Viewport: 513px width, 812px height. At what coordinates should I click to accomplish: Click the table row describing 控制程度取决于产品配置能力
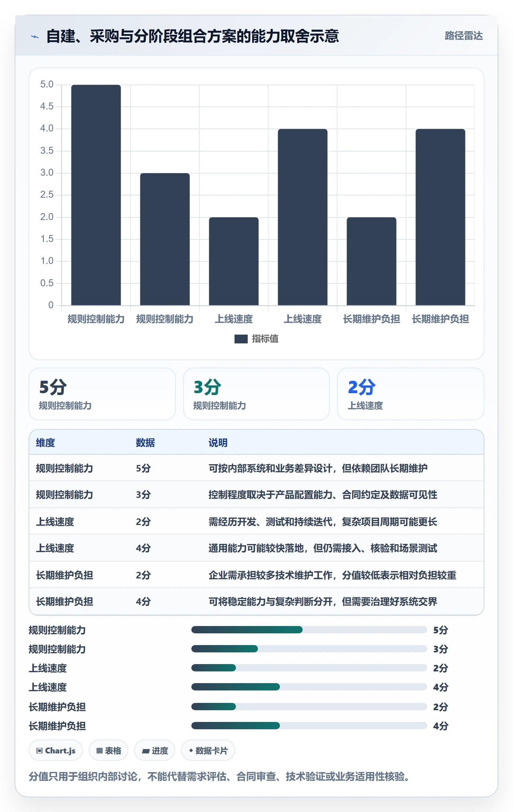click(256, 495)
